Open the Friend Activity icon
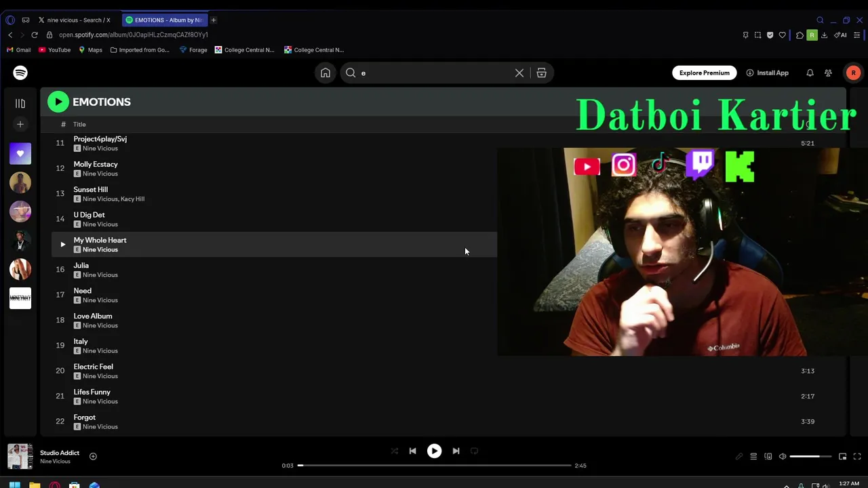The width and height of the screenshot is (868, 488). coord(828,73)
